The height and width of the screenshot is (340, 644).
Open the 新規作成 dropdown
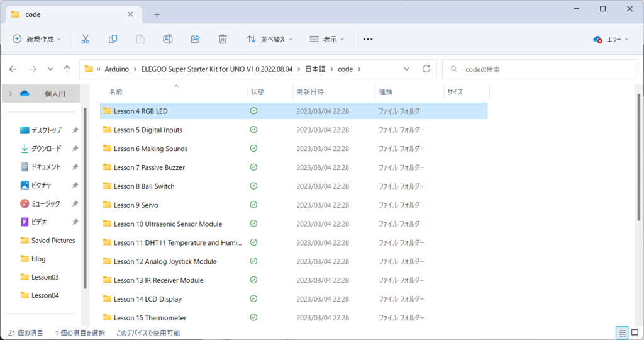click(37, 39)
